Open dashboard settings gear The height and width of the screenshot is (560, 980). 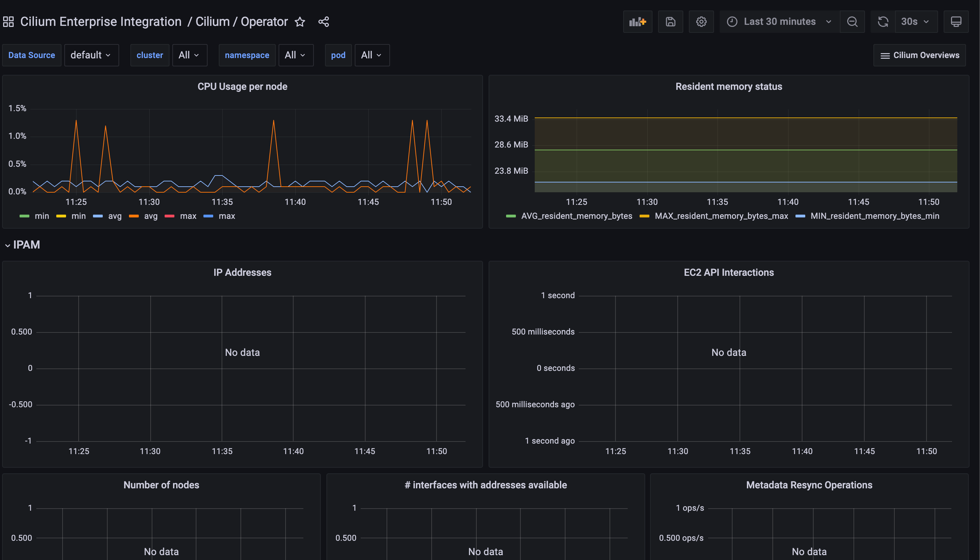[701, 22]
